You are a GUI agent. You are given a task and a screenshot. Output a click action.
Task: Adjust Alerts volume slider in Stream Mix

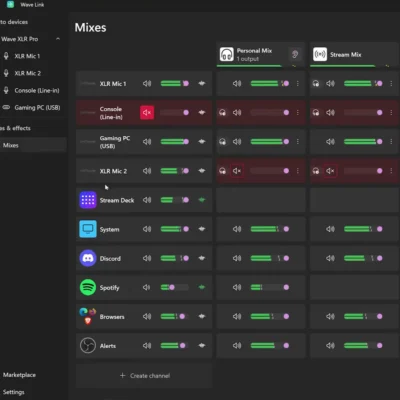click(x=363, y=346)
